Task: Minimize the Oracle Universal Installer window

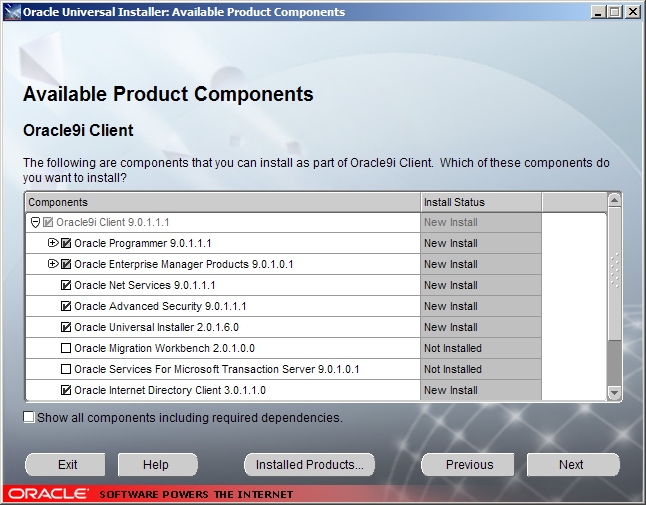Action: pos(599,12)
